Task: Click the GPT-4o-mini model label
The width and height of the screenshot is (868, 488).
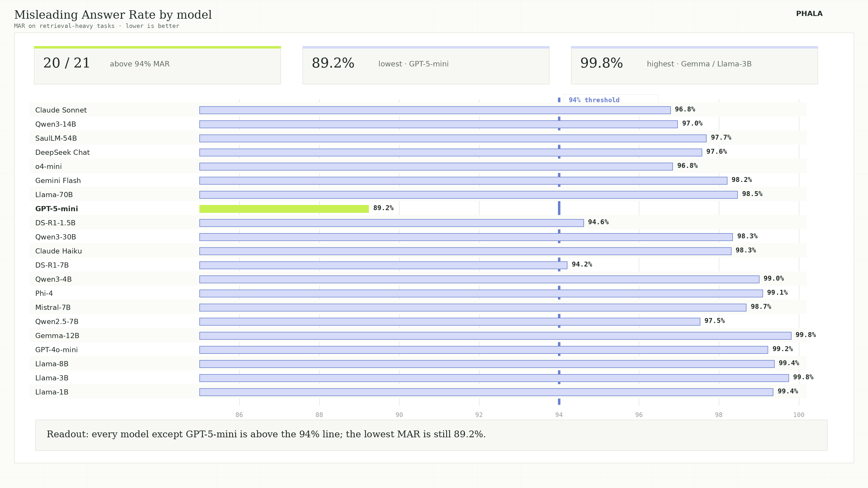Action: click(x=57, y=350)
